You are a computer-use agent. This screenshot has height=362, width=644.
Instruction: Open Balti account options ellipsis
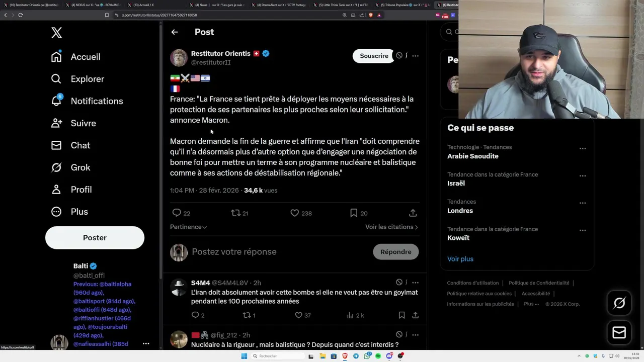[146, 343]
